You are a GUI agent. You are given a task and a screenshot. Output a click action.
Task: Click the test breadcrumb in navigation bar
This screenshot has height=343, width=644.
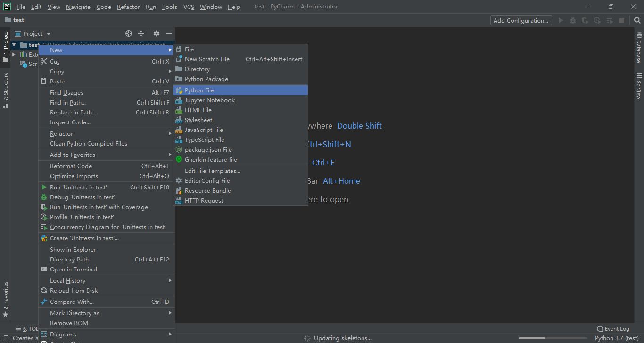[x=14, y=20]
